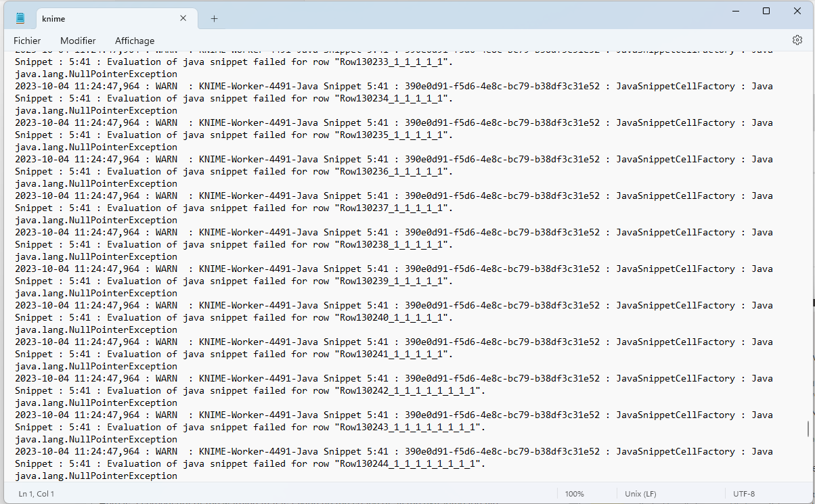The image size is (815, 504).
Task: Click the UUID 390e0d91 in Row130239 log entry
Action: 502,269
